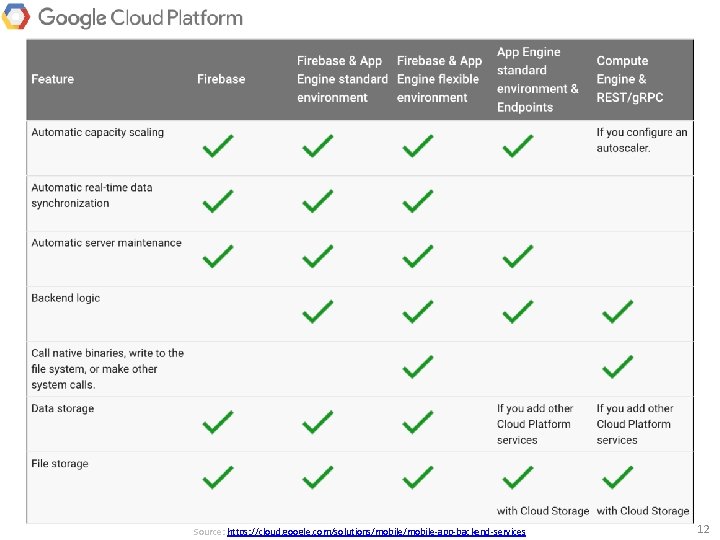Screen dimensions: 720x540
Task: Click Firebase & App Engine standard checkmark for File storage
Action: coord(318,477)
